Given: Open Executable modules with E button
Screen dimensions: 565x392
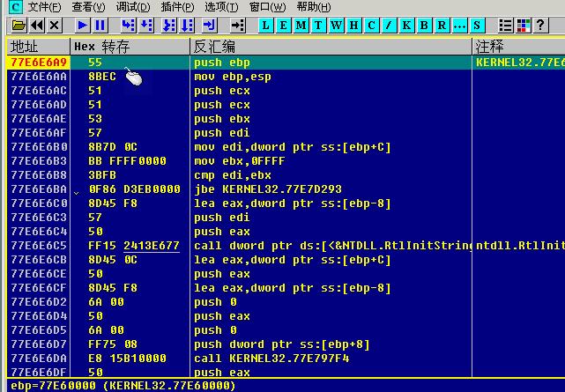Looking at the screenshot, I should (x=283, y=26).
